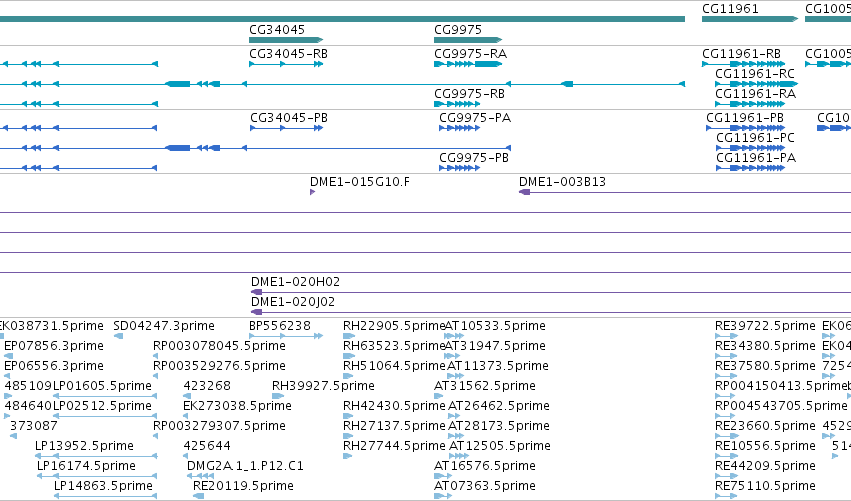Select feature 423268
The width and height of the screenshot is (851, 501).
point(207,386)
